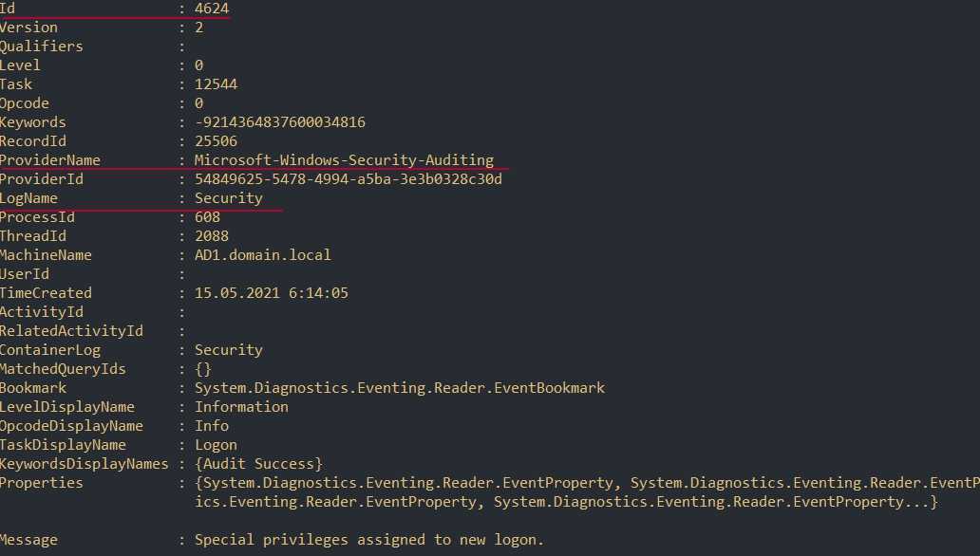Click the event Id value 4624
The height and width of the screenshot is (556, 980).
(x=211, y=9)
